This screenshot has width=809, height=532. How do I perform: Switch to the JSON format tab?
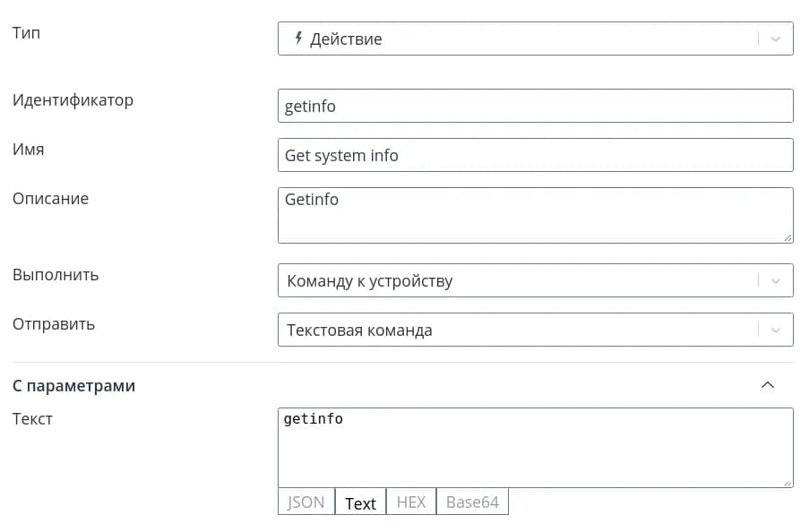pos(306,502)
